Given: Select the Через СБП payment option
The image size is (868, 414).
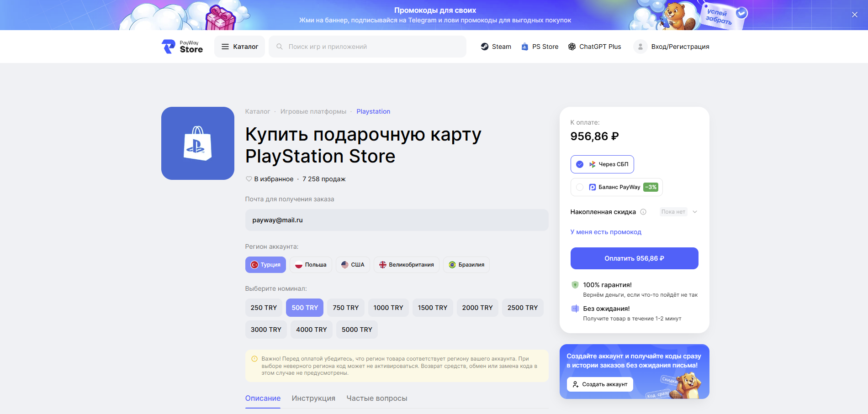Looking at the screenshot, I should (602, 164).
